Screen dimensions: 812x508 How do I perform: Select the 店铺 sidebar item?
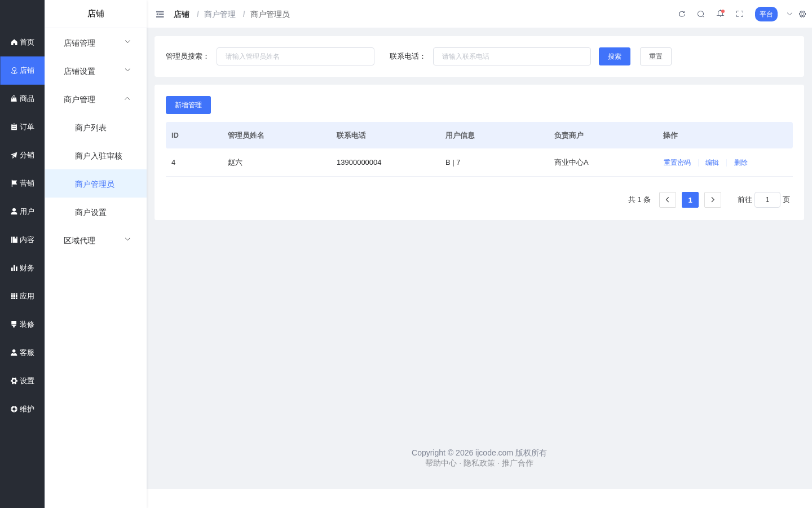(23, 71)
